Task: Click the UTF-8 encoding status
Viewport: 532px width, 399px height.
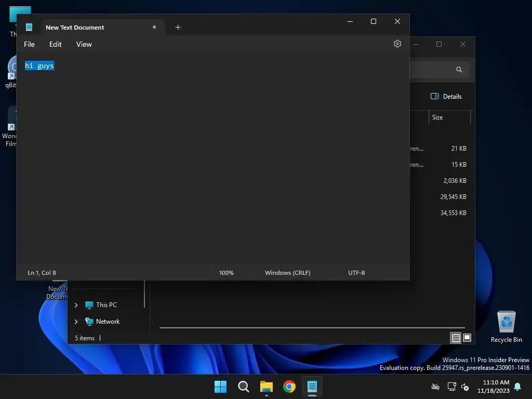Action: tap(356, 273)
